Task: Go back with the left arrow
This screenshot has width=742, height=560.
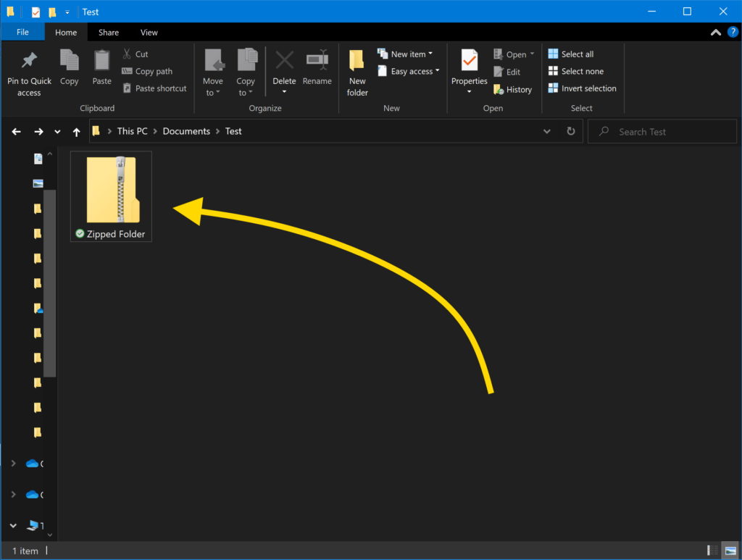Action: 16,131
